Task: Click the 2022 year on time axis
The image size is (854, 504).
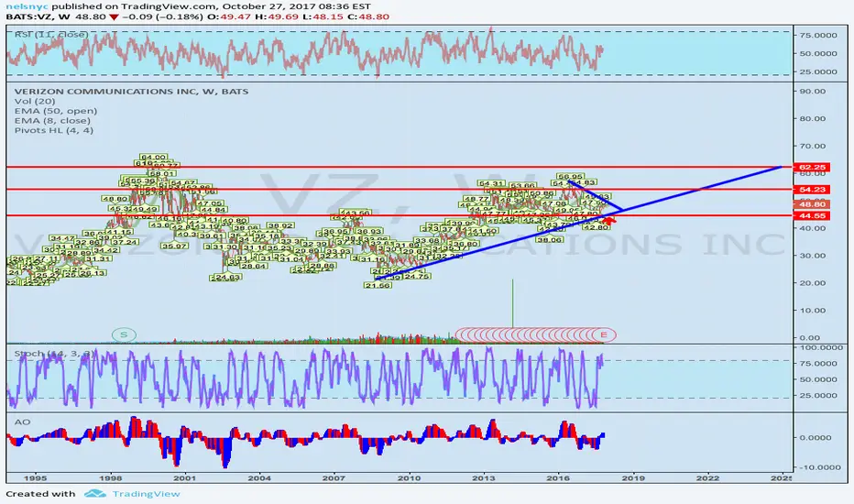Action: [707, 478]
